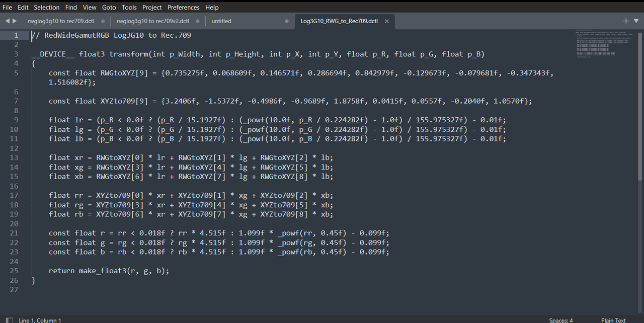
Task: Place cursor on 'float xb' line
Action: click(191, 177)
